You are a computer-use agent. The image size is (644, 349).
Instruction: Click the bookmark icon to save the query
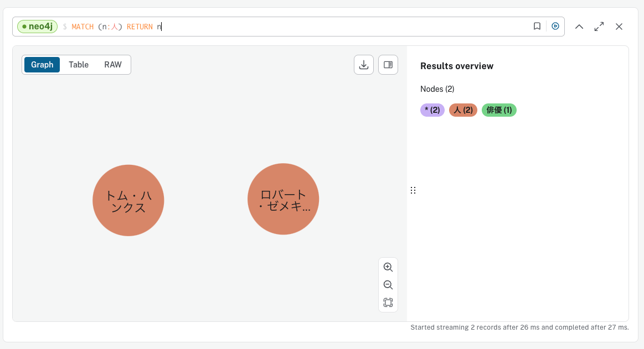click(537, 26)
